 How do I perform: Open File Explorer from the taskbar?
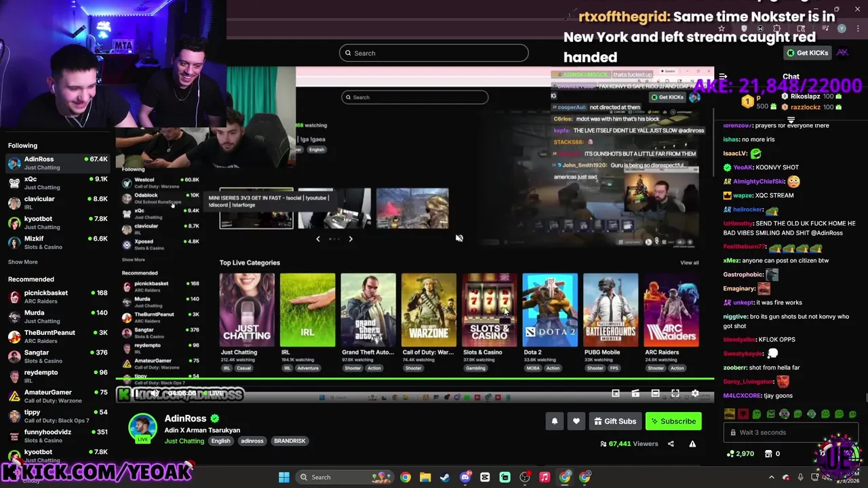click(425, 477)
